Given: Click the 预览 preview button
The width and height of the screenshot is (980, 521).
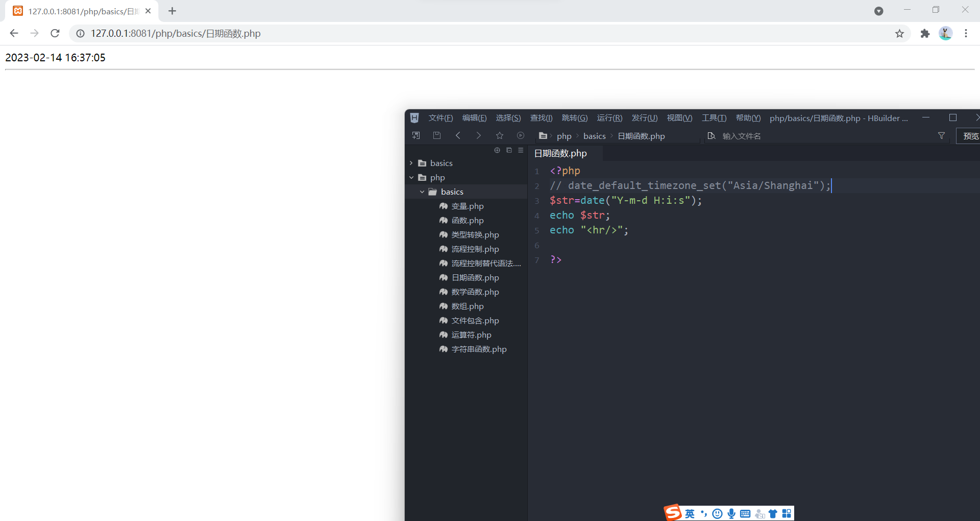Looking at the screenshot, I should [971, 136].
